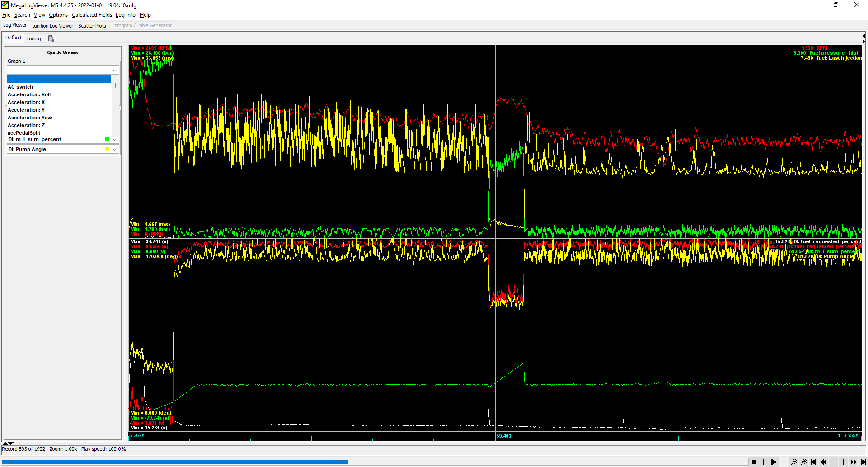Image resolution: width=868 pixels, height=467 pixels.
Task: Open the Search menu
Action: (22, 15)
